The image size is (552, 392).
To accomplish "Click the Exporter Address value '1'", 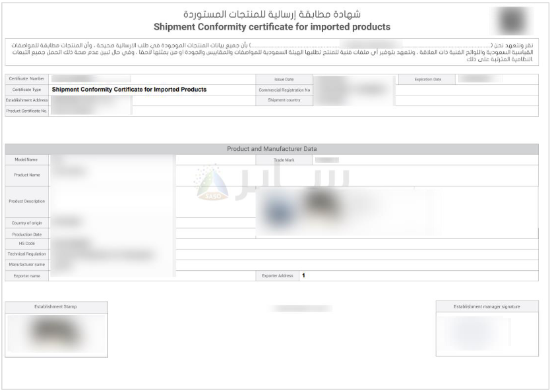I will 303,275.
